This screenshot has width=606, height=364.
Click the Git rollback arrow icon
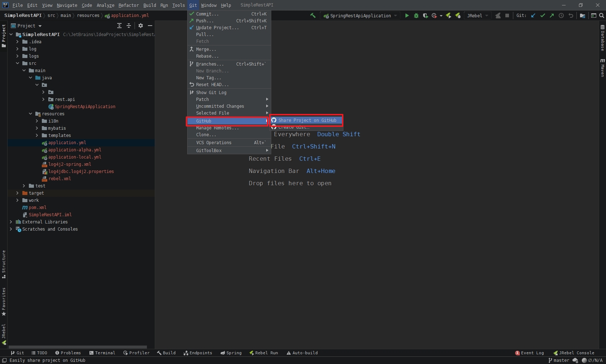pyautogui.click(x=571, y=15)
